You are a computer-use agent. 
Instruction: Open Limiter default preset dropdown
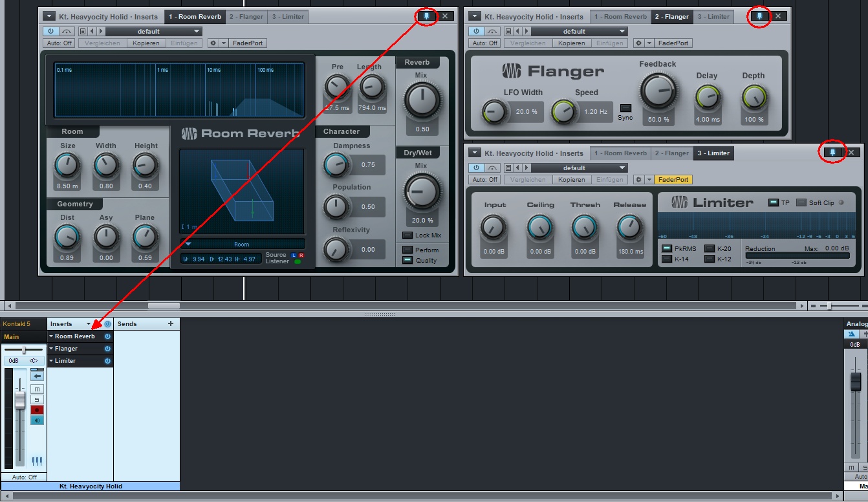(579, 168)
